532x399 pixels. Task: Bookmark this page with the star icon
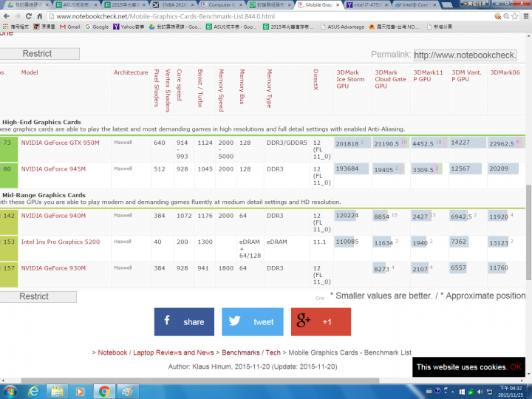click(515, 16)
